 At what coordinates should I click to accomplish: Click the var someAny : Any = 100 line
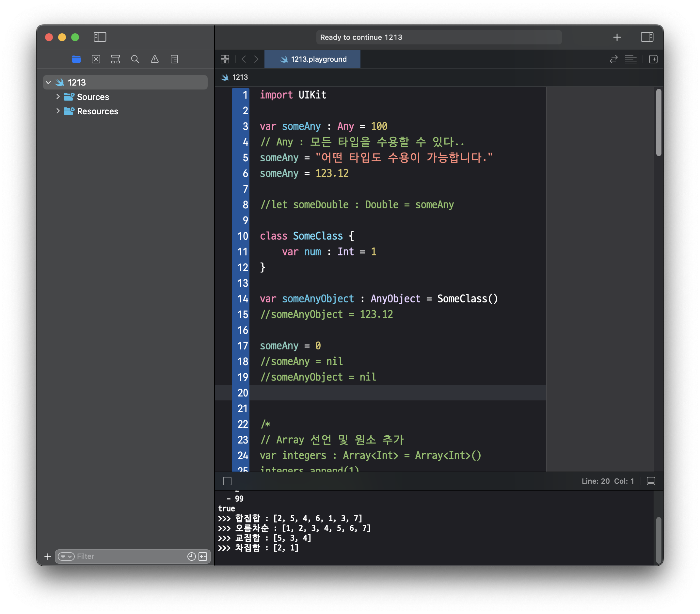(x=324, y=126)
